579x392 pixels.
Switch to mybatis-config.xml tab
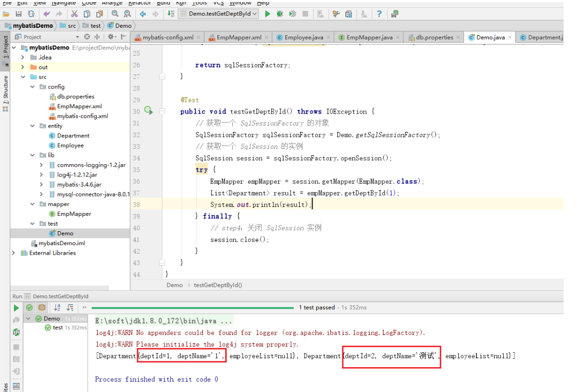coord(168,37)
